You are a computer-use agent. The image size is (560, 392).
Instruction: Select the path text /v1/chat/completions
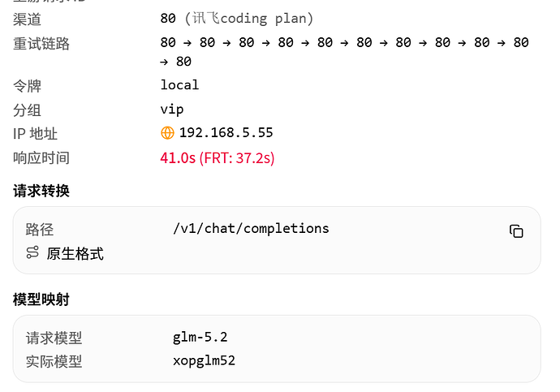[x=251, y=229]
